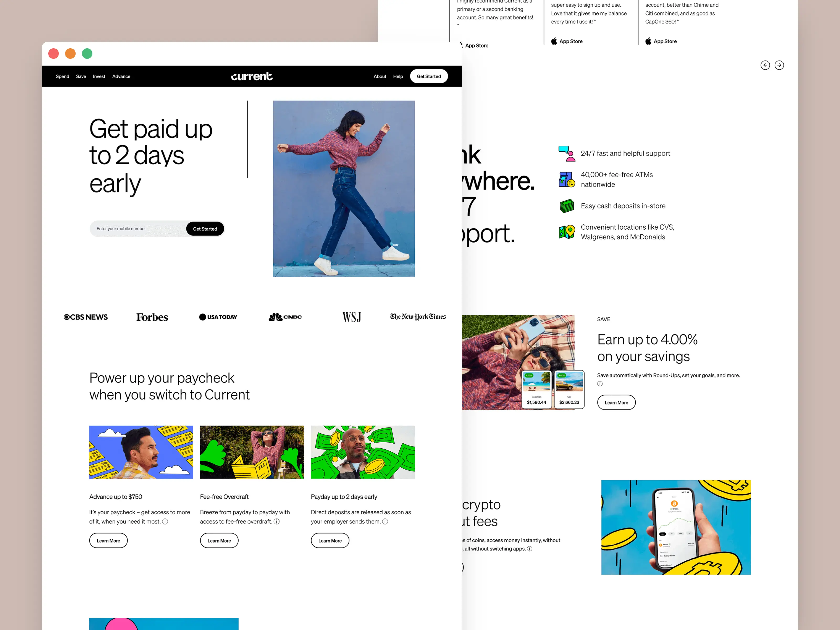The image size is (840, 630).
Task: Click next testimonial arrow icon
Action: (779, 65)
